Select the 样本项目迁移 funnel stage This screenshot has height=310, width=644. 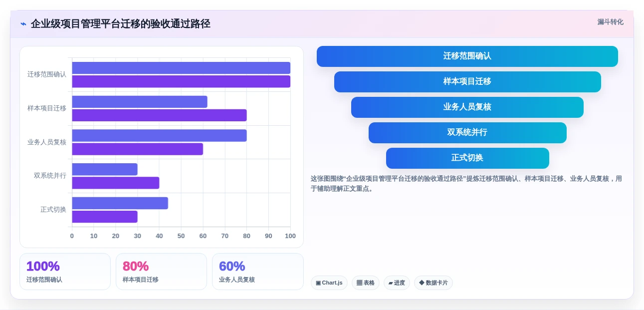(x=467, y=82)
